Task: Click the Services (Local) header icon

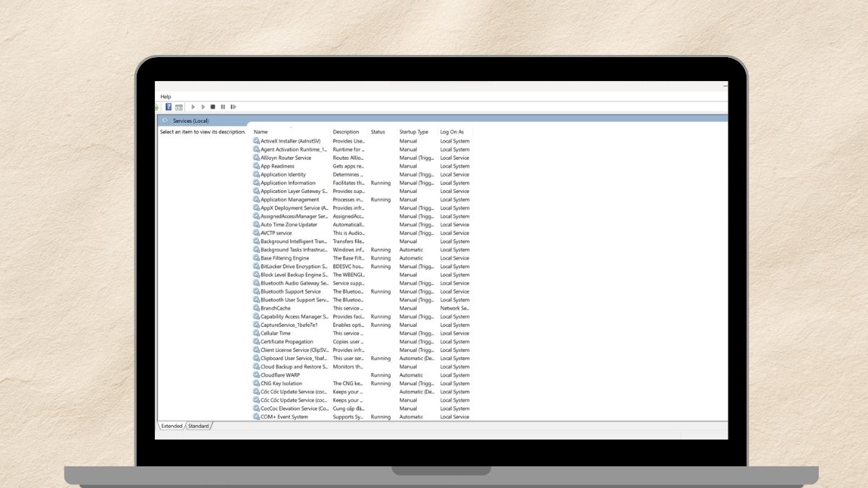Action: coord(166,121)
